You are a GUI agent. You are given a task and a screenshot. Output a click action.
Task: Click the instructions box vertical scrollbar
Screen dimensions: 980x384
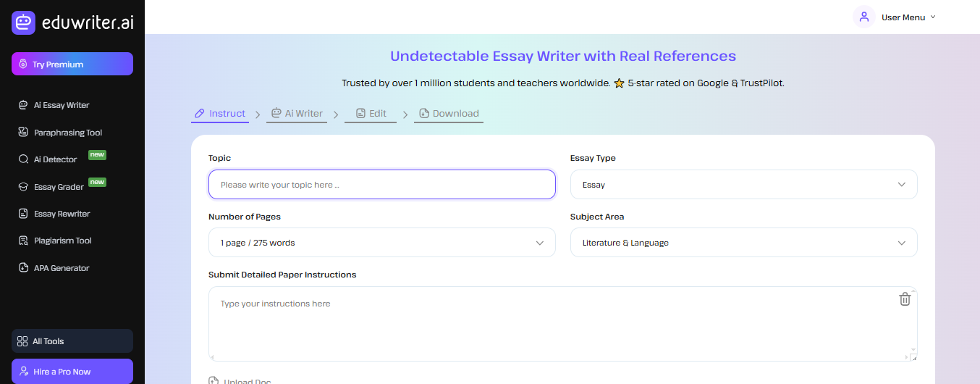click(x=913, y=320)
